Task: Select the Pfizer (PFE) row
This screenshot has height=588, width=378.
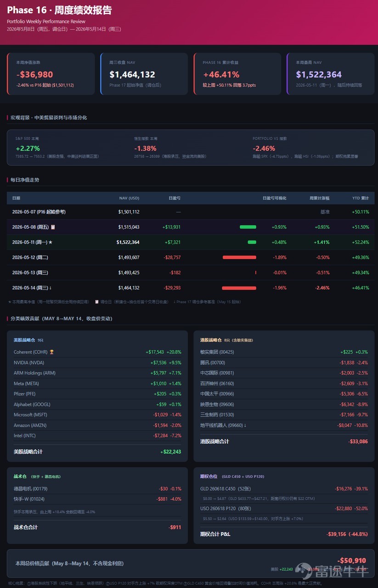Action: click(97, 394)
